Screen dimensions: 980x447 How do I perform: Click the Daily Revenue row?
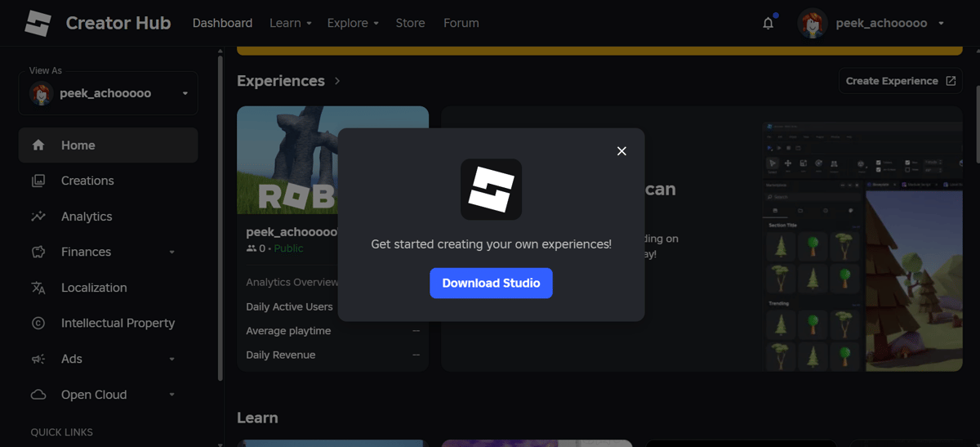pos(332,355)
